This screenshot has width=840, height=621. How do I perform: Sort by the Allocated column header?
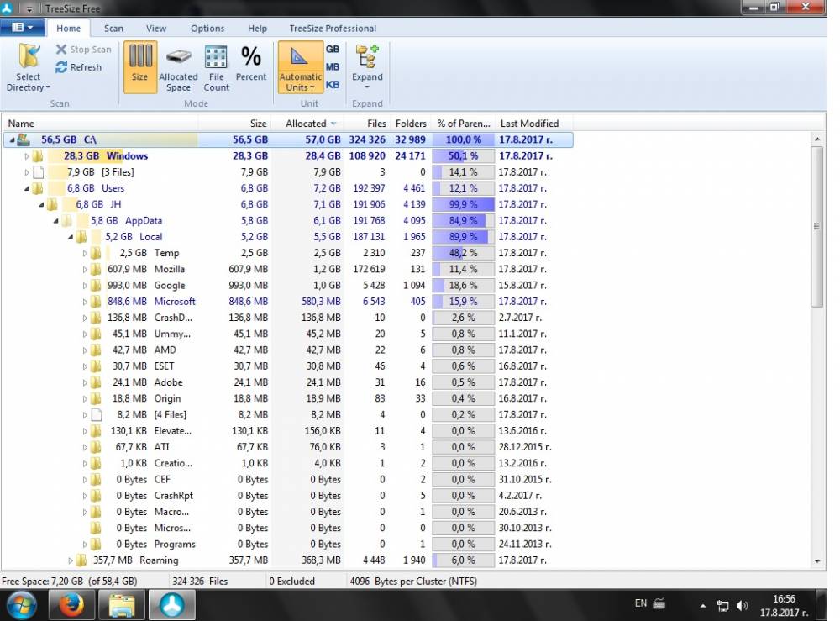(307, 124)
